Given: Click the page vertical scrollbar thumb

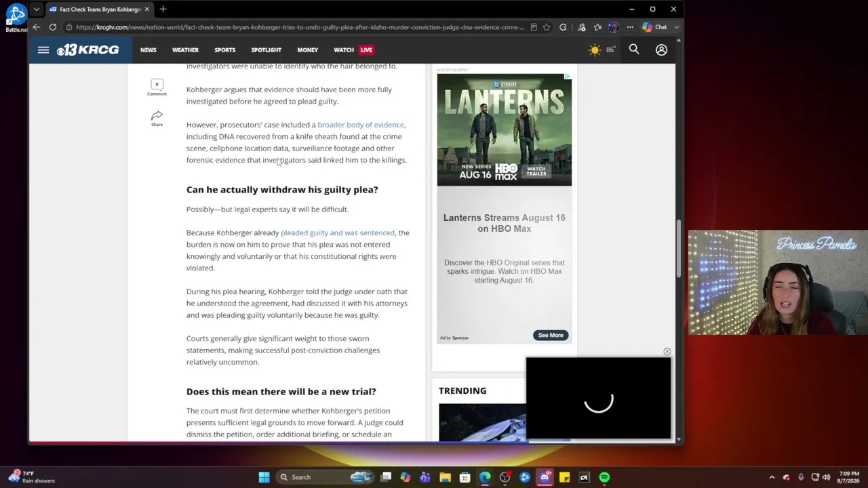Looking at the screenshot, I should click(x=678, y=248).
